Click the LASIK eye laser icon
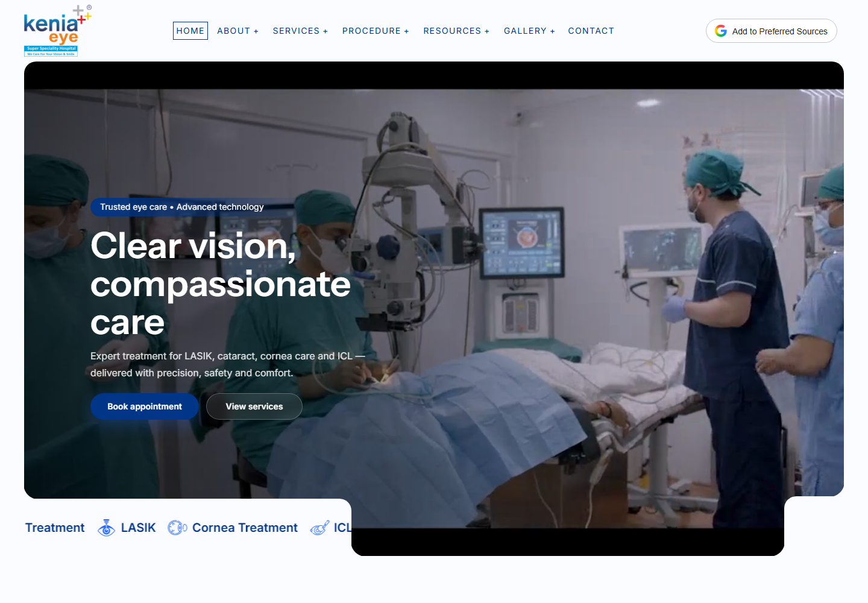The height and width of the screenshot is (603, 868). click(x=106, y=528)
